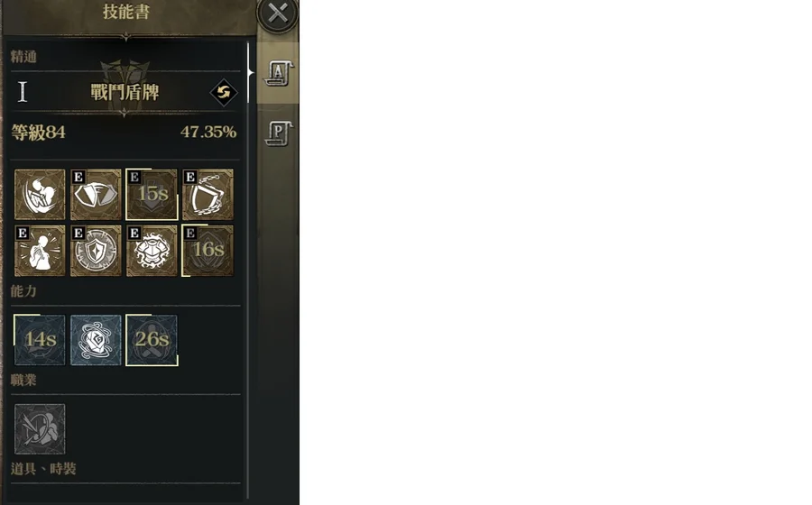Select the first mastery skill with warrior icon
Image resolution: width=812 pixels, height=505 pixels.
click(40, 195)
